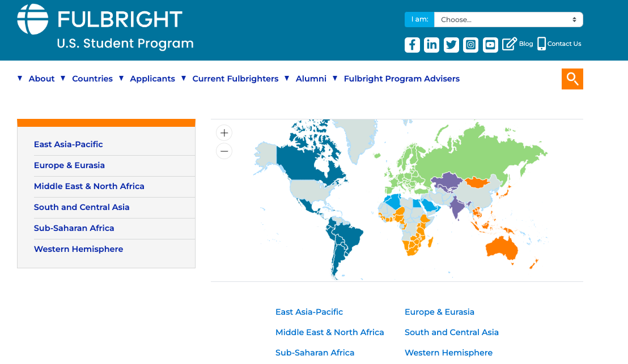Expand the About menu arrow

click(x=20, y=78)
